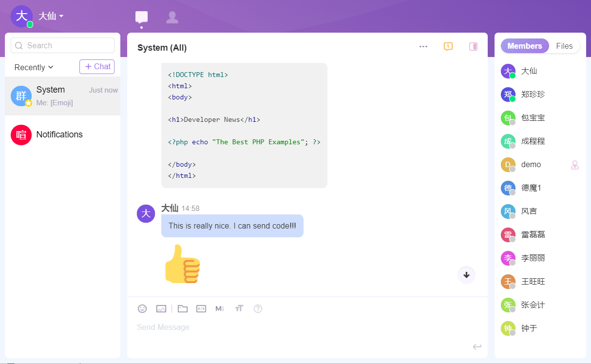Open the more options ellipsis menu
Viewport: 591px width, 364px height.
pyautogui.click(x=423, y=46)
